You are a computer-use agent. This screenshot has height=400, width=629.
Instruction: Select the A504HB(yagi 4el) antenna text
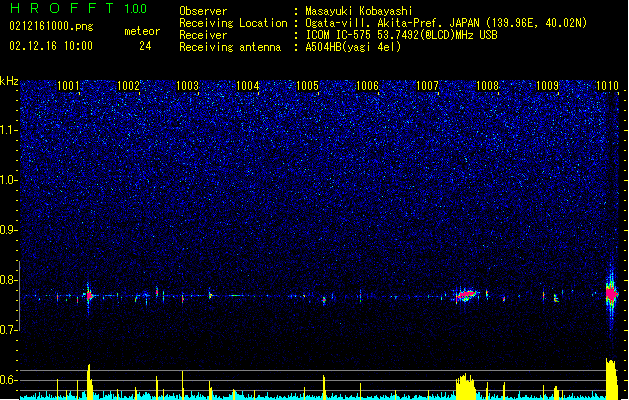click(353, 47)
